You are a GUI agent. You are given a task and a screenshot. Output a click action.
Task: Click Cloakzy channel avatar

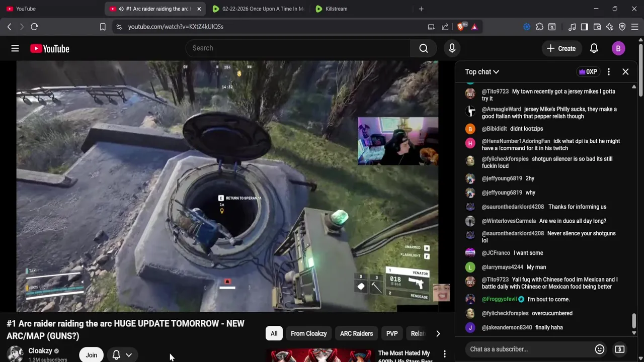coord(15,354)
